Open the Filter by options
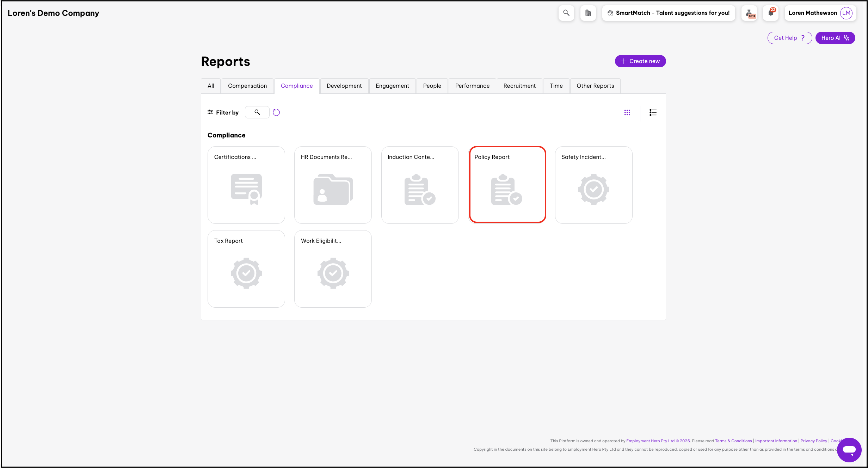 click(223, 112)
